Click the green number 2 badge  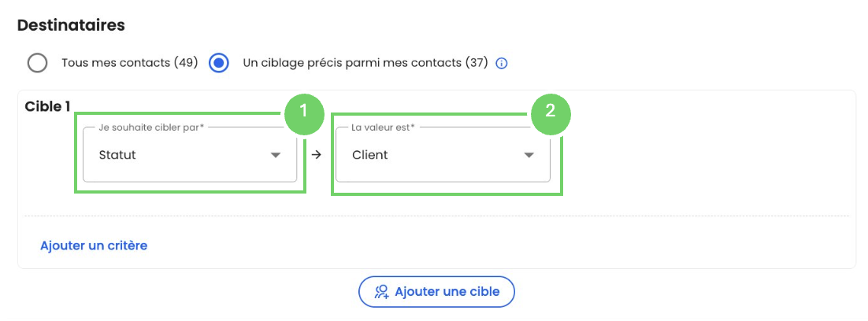pos(550,111)
